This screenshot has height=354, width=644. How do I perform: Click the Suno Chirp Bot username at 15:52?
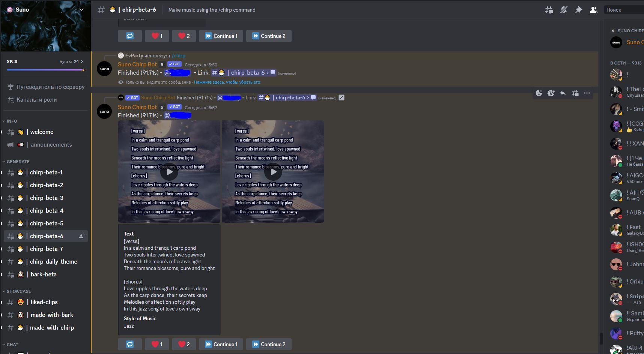click(137, 107)
